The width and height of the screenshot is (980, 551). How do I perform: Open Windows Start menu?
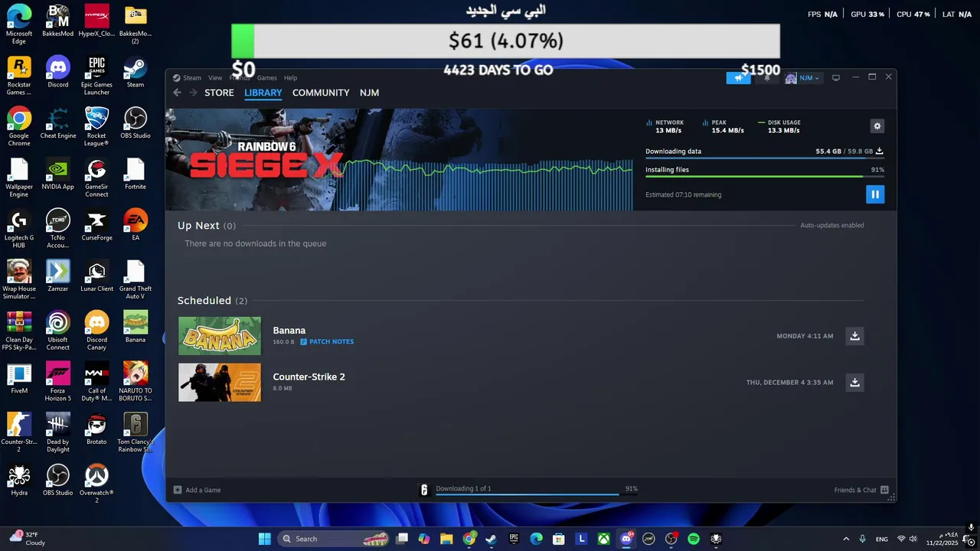click(264, 539)
